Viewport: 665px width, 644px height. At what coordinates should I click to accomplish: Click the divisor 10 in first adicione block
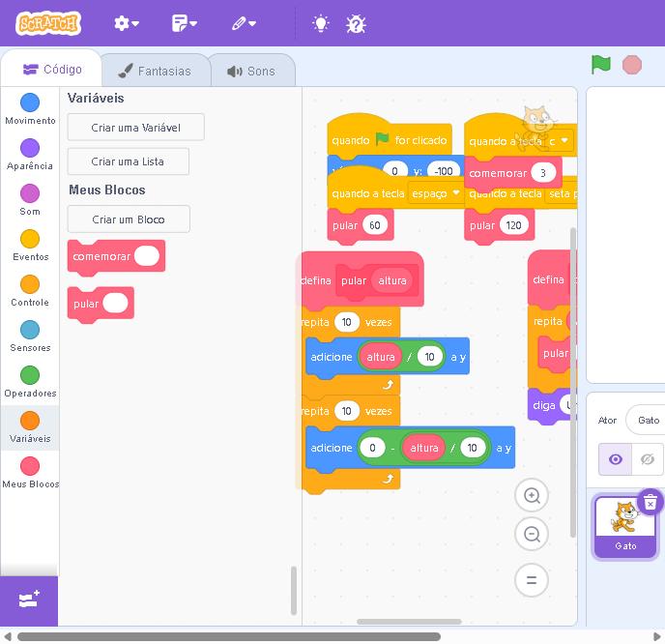[429, 357]
